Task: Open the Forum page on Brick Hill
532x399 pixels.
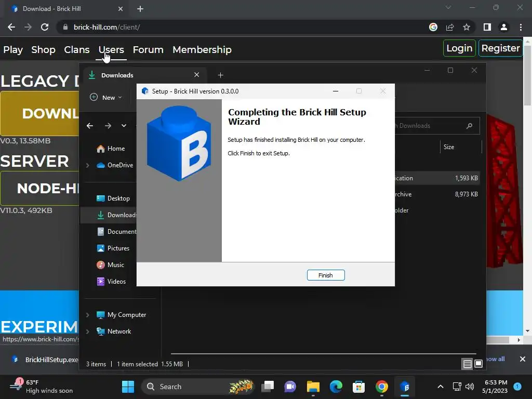Action: (148, 49)
